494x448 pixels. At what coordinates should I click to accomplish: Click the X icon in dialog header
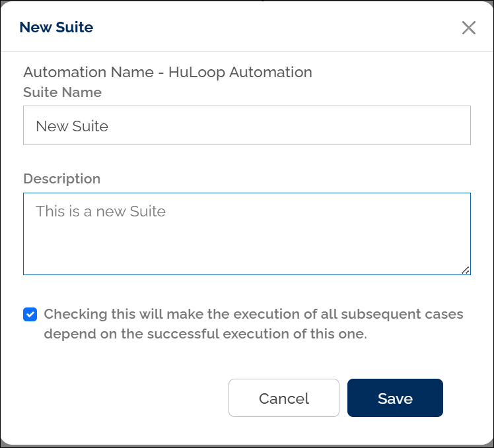468,28
